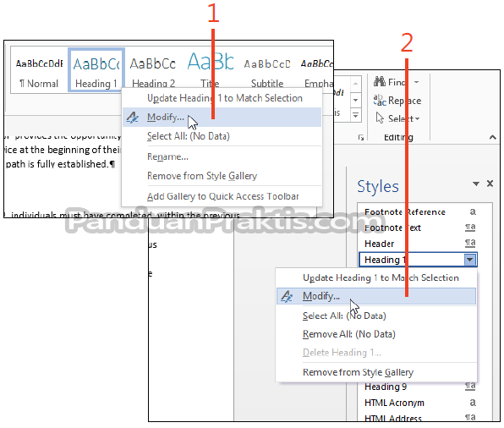Viewport: 504px width, 428px height.
Task: Click character style mark beside HTML Acronym
Action: pyautogui.click(x=473, y=403)
